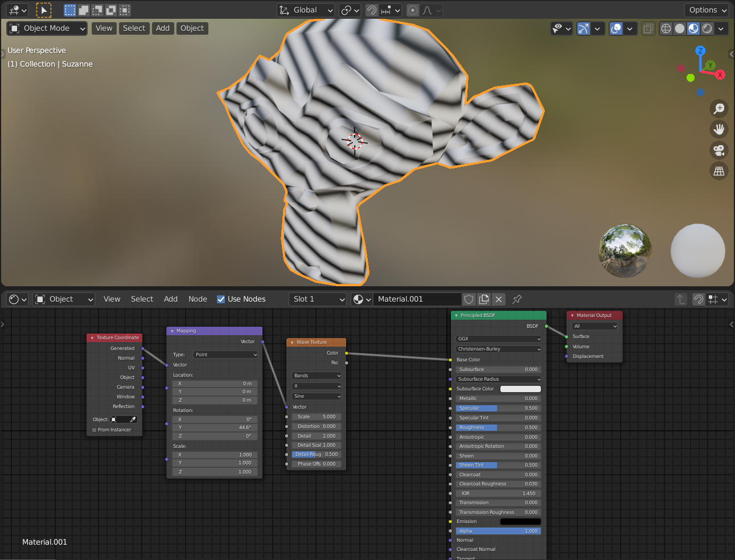Duplicate material with new material icon
The image size is (735, 560).
484,299
